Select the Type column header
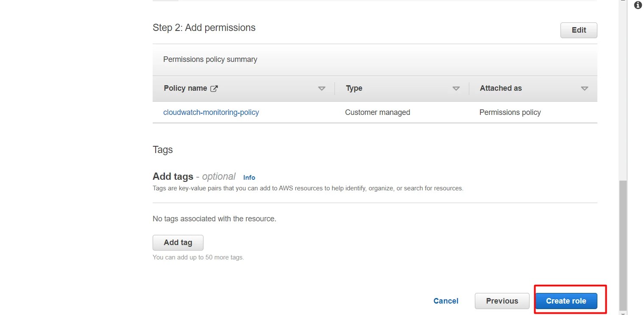The width and height of the screenshot is (644, 315). [354, 88]
